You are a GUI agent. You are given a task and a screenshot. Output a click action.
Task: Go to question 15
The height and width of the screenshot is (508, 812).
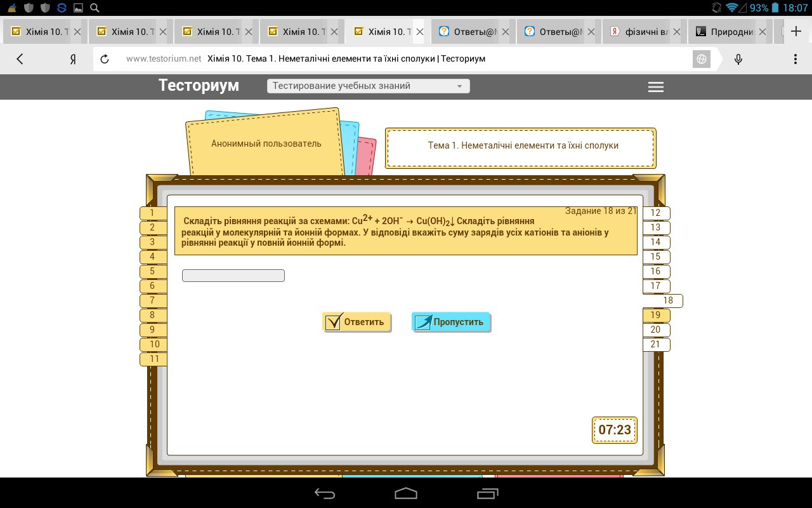(x=656, y=257)
